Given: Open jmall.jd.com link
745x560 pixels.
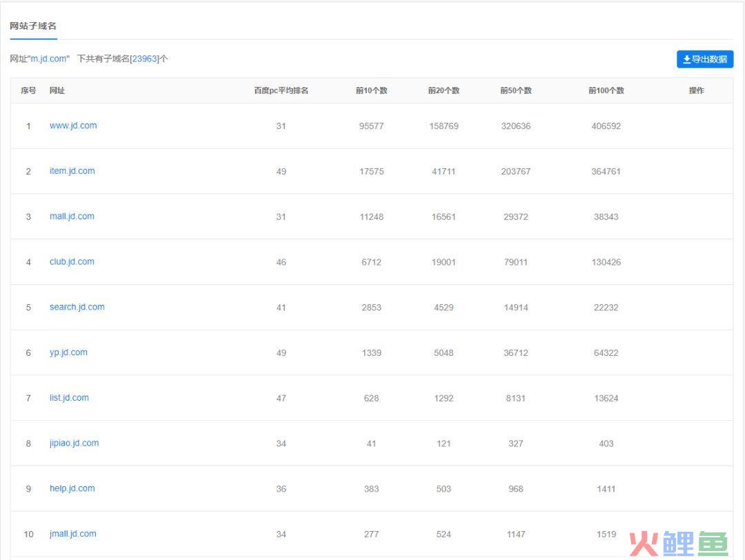Looking at the screenshot, I should [x=72, y=534].
